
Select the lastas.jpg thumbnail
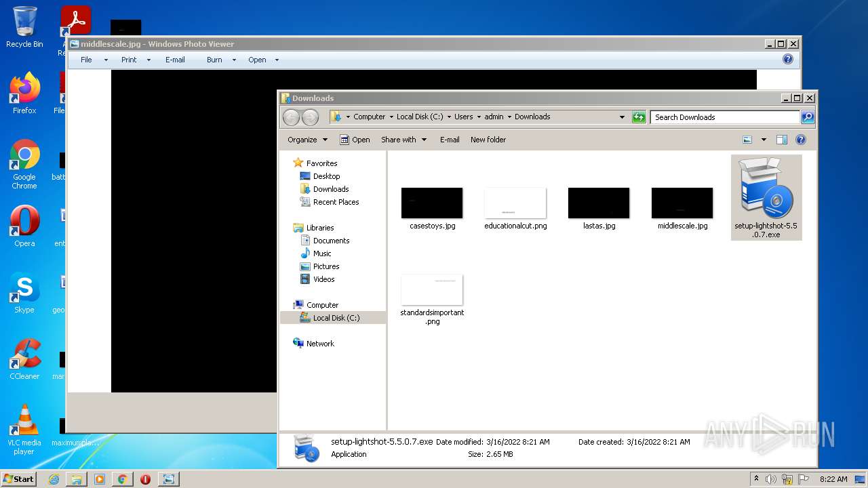pyautogui.click(x=599, y=203)
